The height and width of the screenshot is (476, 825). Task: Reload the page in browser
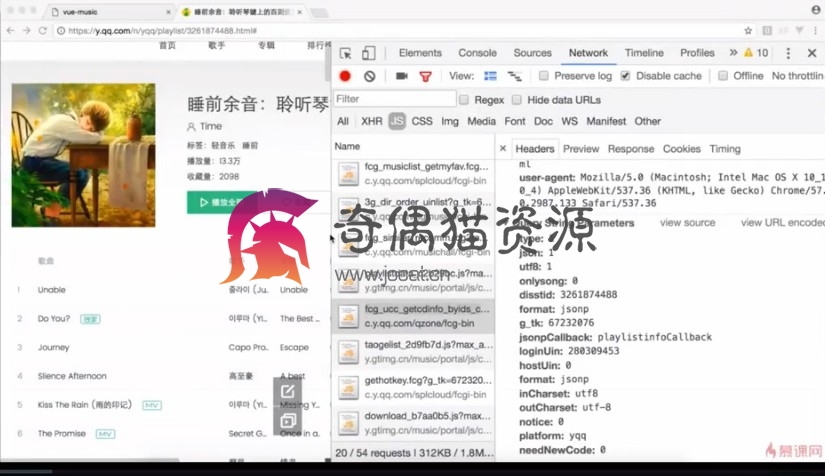43,31
